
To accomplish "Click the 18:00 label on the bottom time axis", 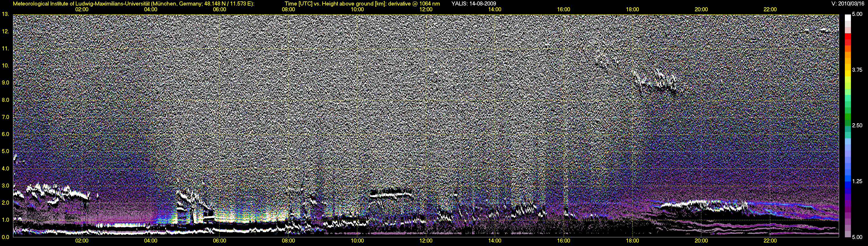I will (632, 241).
